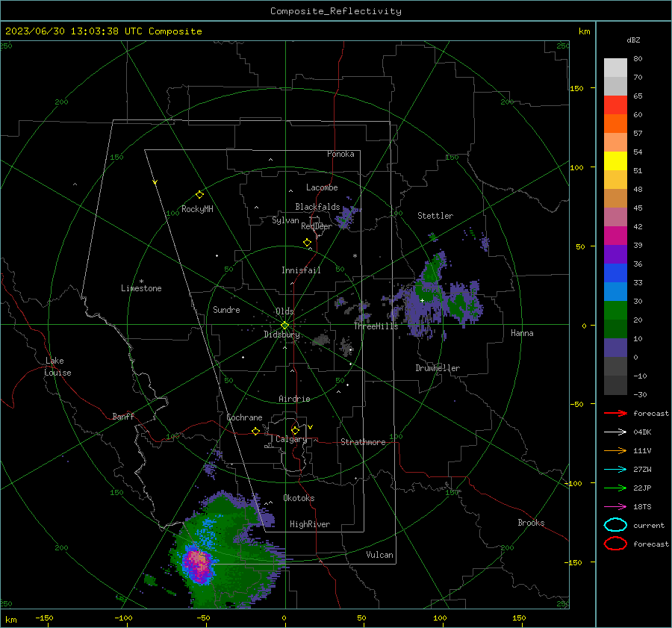Viewport: 672px width, 628px height.
Task: Click the green 22JP arrow in legend
Action: (x=615, y=488)
